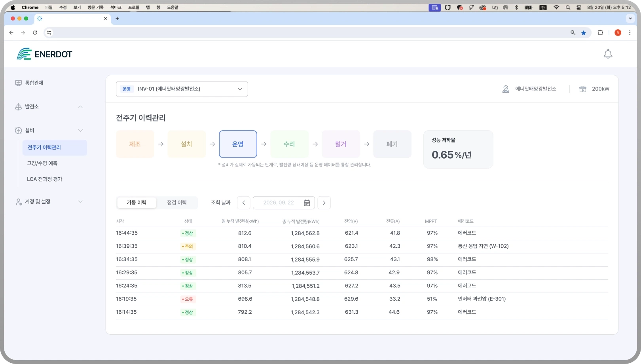
Task: Open Chrome profile avatar
Action: 618,33
